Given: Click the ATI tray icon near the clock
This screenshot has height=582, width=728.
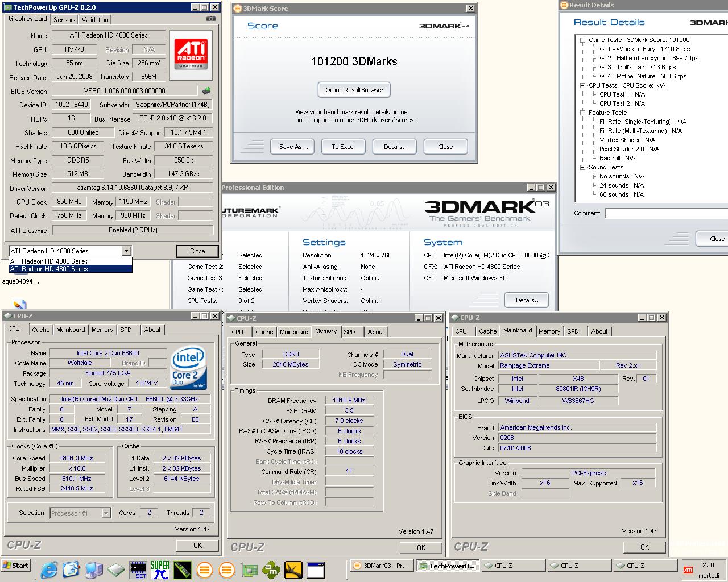Looking at the screenshot, I should pos(688,569).
